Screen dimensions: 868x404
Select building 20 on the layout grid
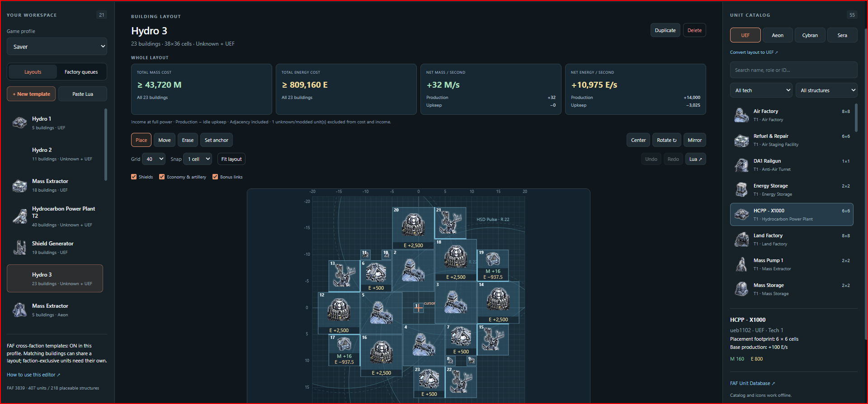click(413, 228)
